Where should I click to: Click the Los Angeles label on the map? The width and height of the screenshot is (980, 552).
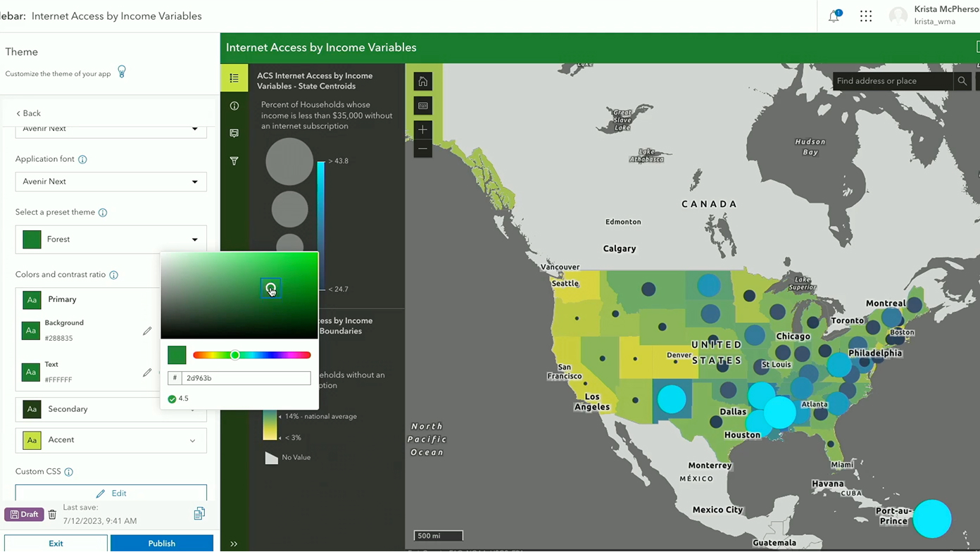592,402
